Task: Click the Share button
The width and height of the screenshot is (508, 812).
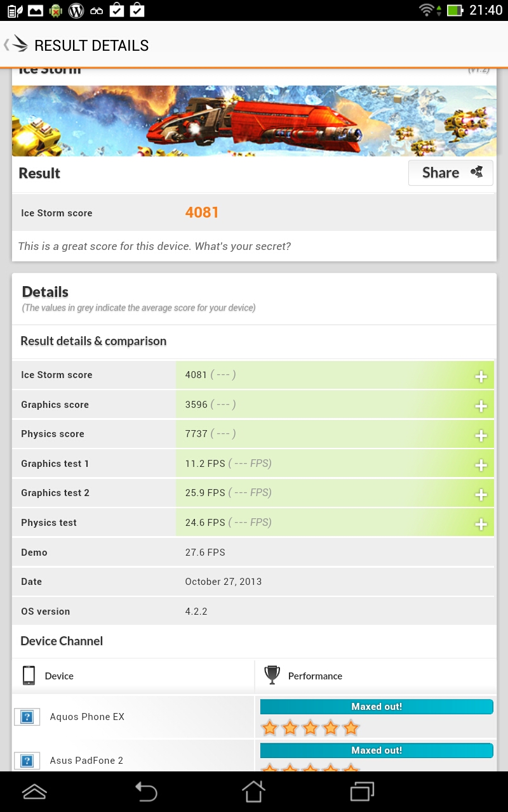Action: tap(450, 173)
